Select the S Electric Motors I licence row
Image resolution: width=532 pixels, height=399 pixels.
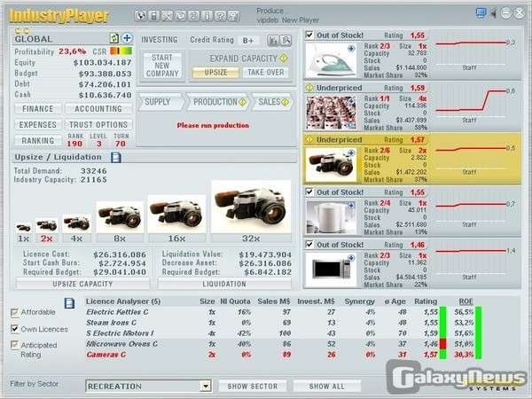tap(284, 333)
